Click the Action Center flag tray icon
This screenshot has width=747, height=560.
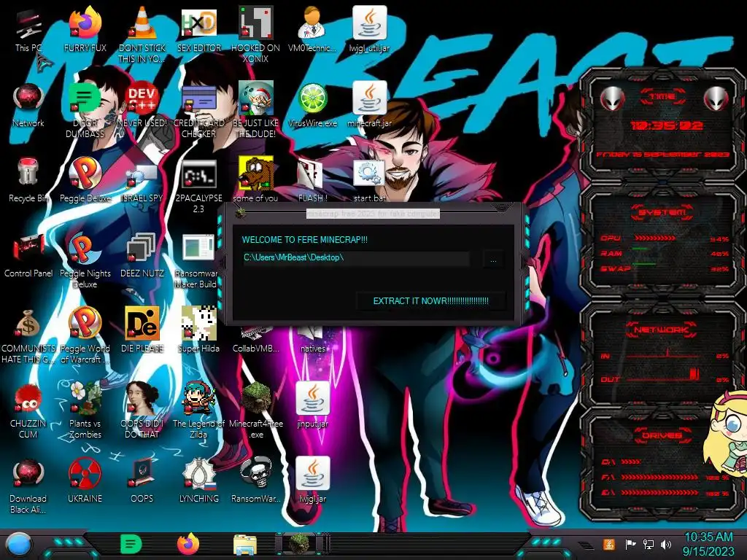pyautogui.click(x=630, y=544)
